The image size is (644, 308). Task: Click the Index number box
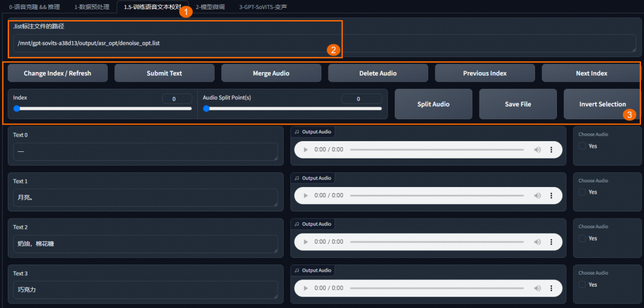click(x=177, y=99)
